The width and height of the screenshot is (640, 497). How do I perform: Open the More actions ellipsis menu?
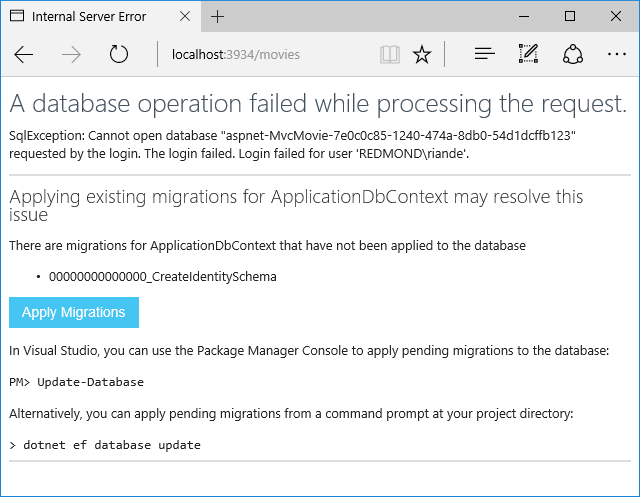coord(616,54)
